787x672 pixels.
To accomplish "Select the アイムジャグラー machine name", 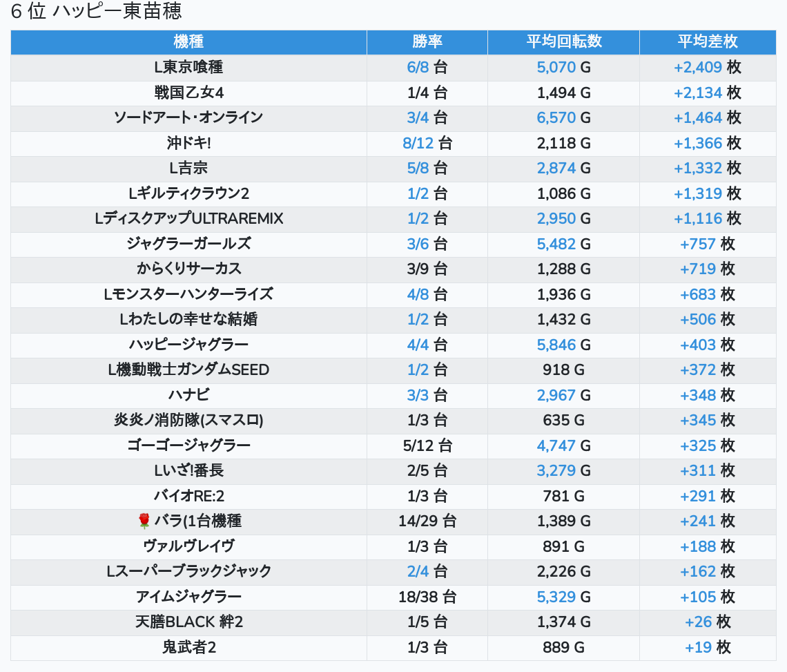I will coord(188,597).
